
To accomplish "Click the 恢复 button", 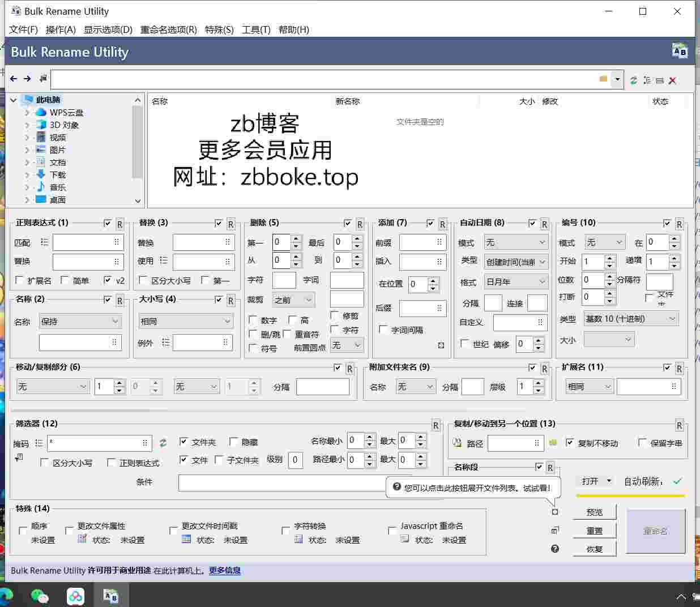I will click(x=595, y=549).
